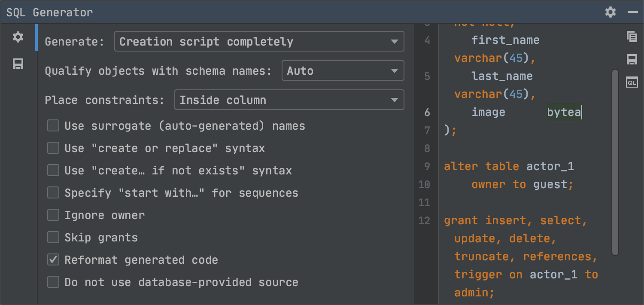644x305 pixels.
Task: Save generated script to file on right toolbar
Action: pyautogui.click(x=632, y=59)
